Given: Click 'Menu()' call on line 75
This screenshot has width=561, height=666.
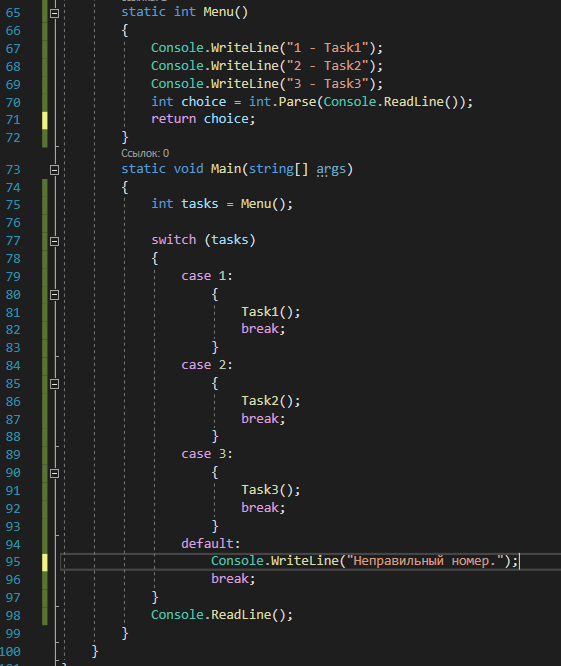Looking at the screenshot, I should point(263,204).
